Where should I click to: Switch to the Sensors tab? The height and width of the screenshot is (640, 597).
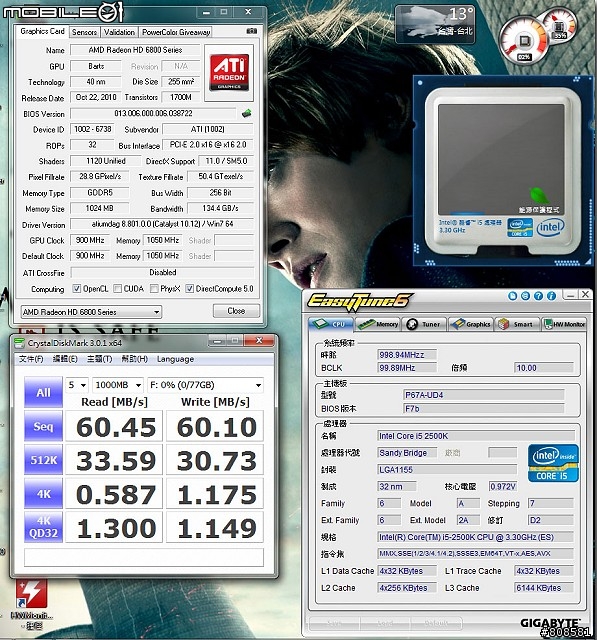click(84, 32)
